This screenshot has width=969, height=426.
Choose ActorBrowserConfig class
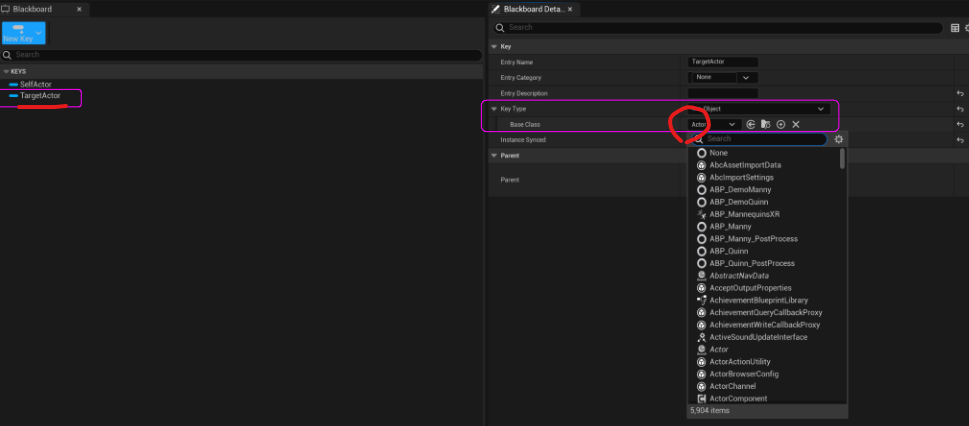coord(744,374)
